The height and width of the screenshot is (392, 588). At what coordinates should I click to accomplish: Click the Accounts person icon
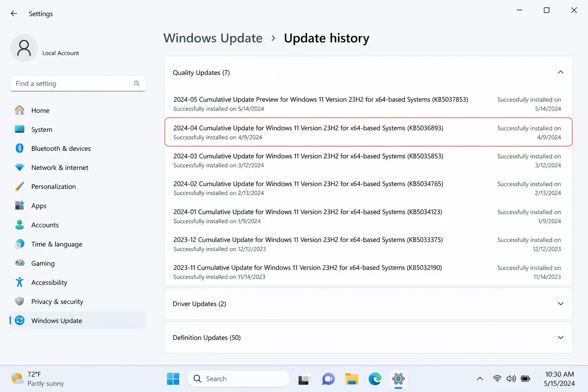20,225
